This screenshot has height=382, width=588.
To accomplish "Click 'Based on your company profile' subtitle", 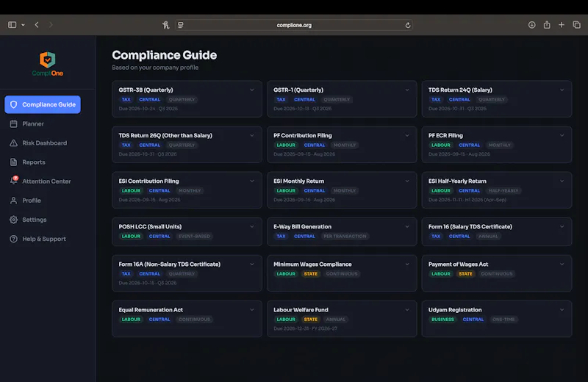I will pos(155,68).
